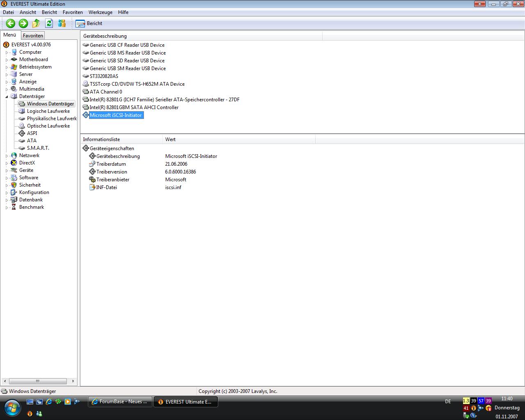
Task: Open the Ansicht menu
Action: [x=28, y=12]
